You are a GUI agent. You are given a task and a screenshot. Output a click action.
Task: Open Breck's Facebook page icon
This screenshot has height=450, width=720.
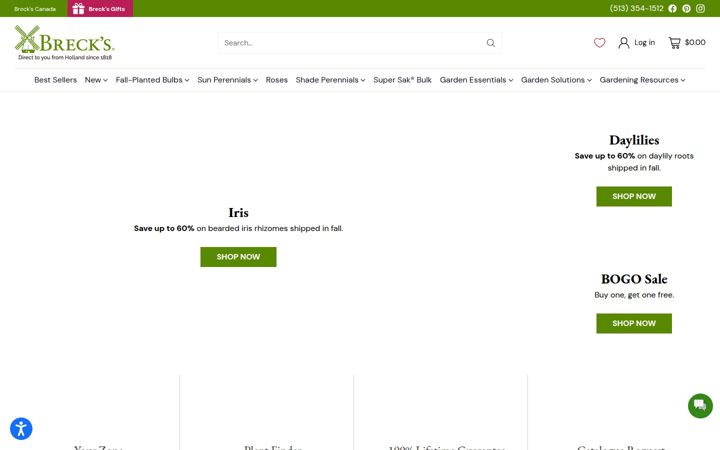point(672,9)
